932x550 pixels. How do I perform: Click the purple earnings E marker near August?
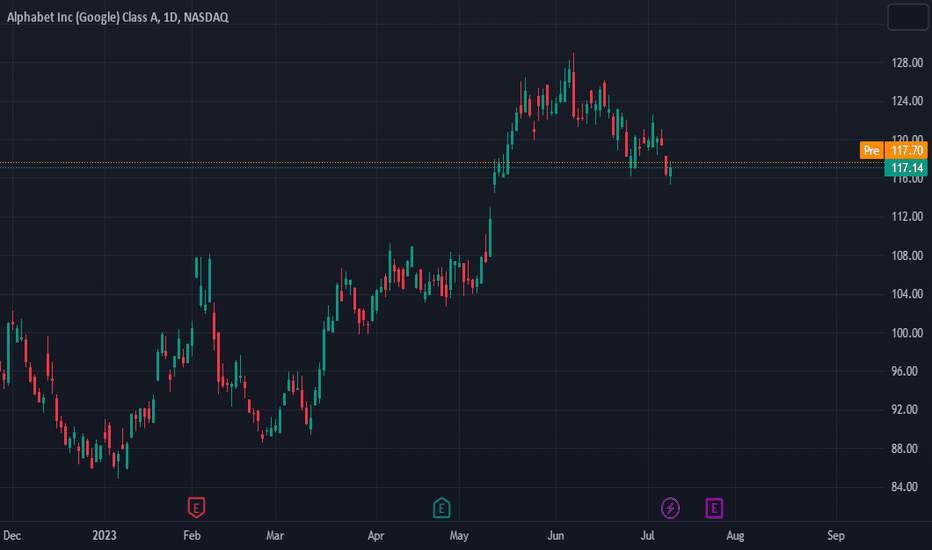click(714, 508)
